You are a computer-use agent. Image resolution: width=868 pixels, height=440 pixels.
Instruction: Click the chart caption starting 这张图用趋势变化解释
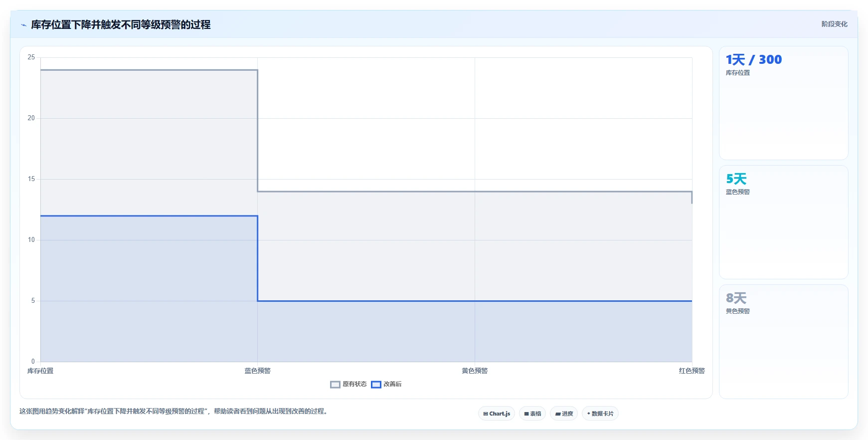coord(174,411)
